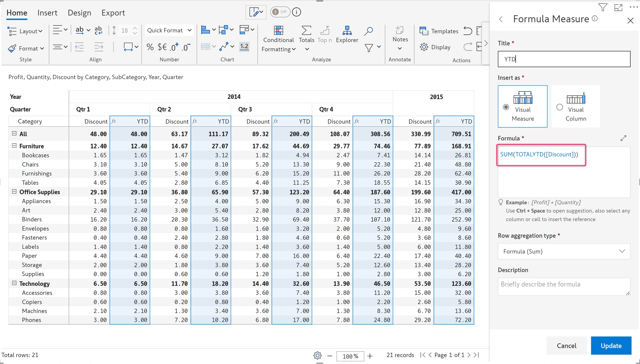Click the Cancel button
This screenshot has height=364, width=640.
tap(566, 346)
